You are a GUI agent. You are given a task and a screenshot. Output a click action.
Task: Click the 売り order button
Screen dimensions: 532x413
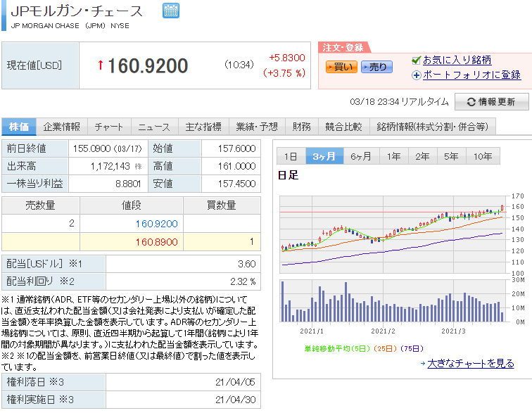pos(376,67)
